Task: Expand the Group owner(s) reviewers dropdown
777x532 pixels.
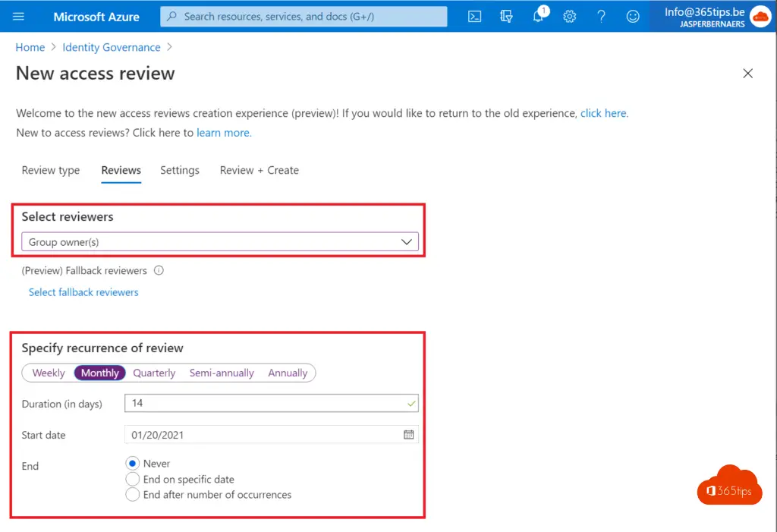Action: point(220,242)
